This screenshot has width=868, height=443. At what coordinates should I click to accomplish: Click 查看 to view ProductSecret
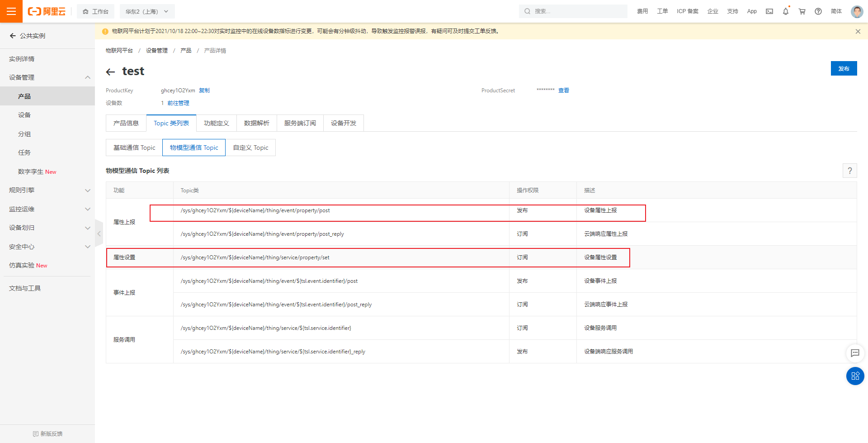pyautogui.click(x=564, y=91)
